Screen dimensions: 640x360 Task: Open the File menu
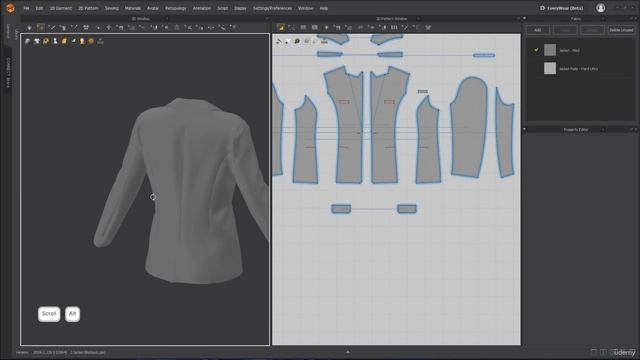point(27,8)
